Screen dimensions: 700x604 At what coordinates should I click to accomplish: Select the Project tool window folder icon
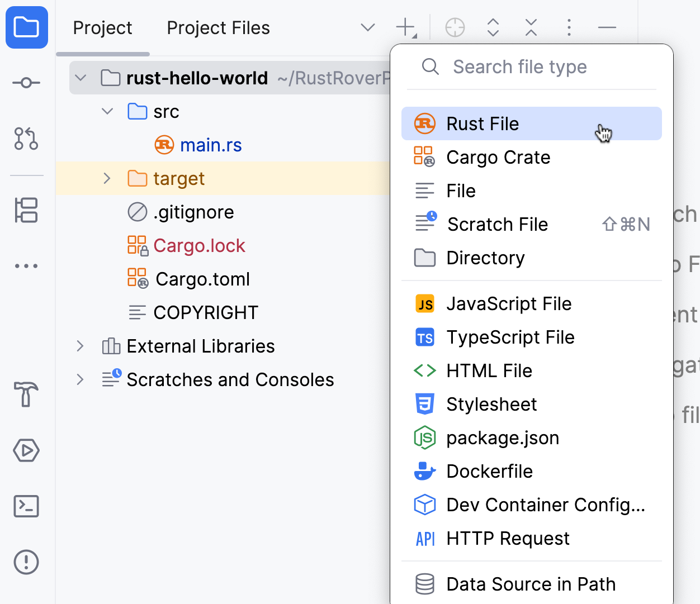(26, 27)
